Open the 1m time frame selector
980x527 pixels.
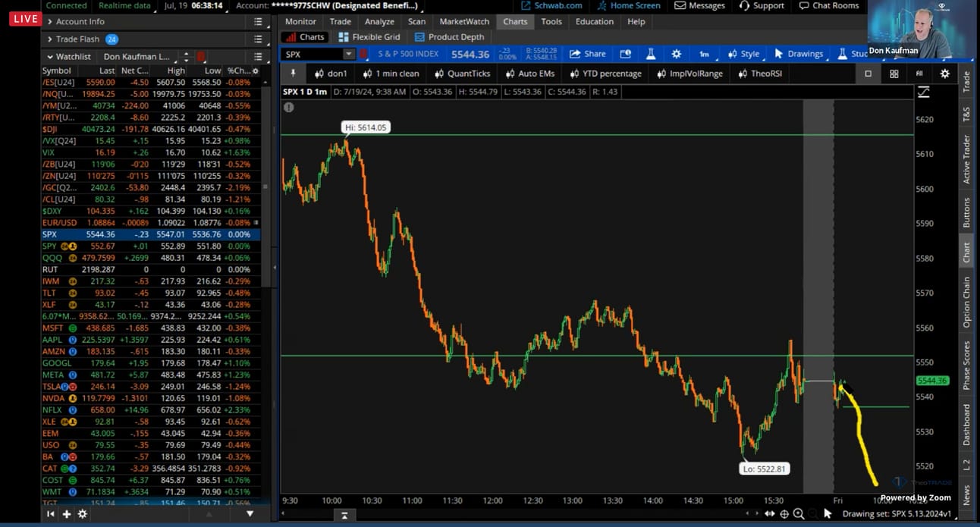[x=704, y=54]
